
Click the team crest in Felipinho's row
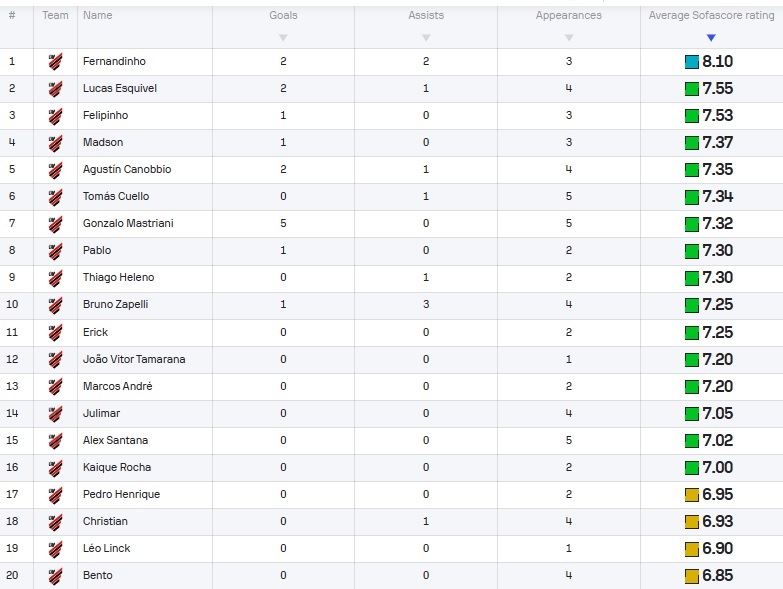pyautogui.click(x=55, y=116)
